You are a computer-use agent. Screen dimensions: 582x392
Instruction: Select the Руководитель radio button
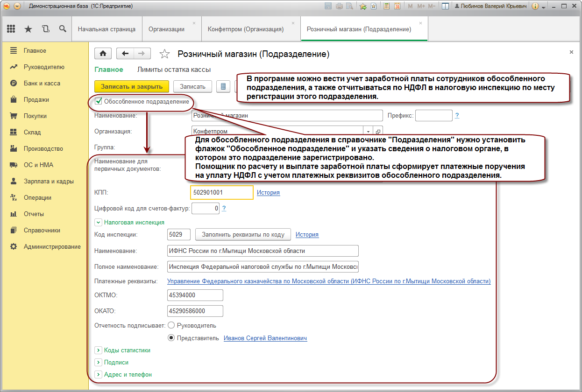click(x=171, y=325)
